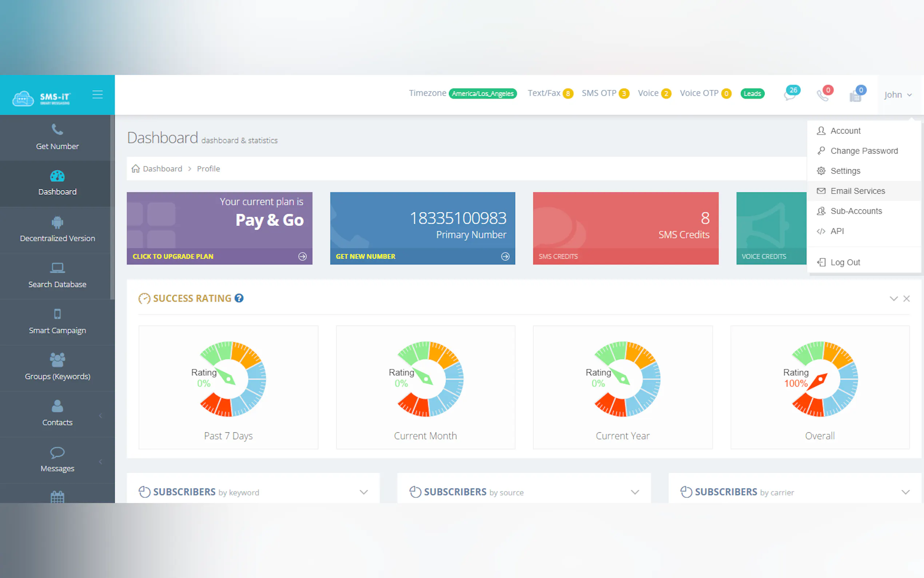
Task: Click the hamburger menu icon in header
Action: [97, 94]
